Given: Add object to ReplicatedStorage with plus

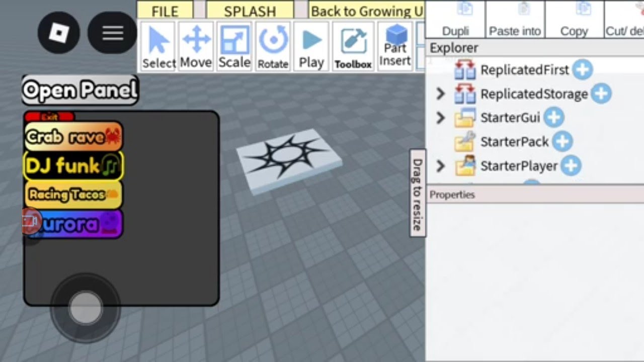Looking at the screenshot, I should tap(601, 94).
